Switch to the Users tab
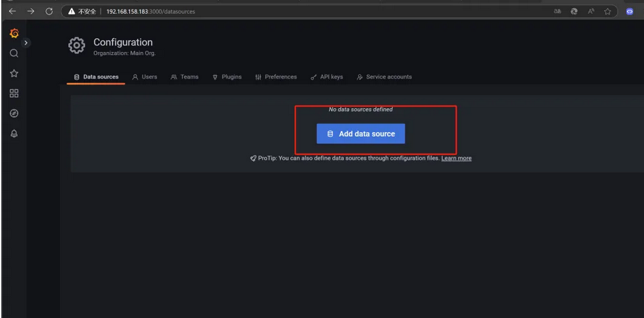Viewport: 644px width, 318px height. [x=145, y=77]
